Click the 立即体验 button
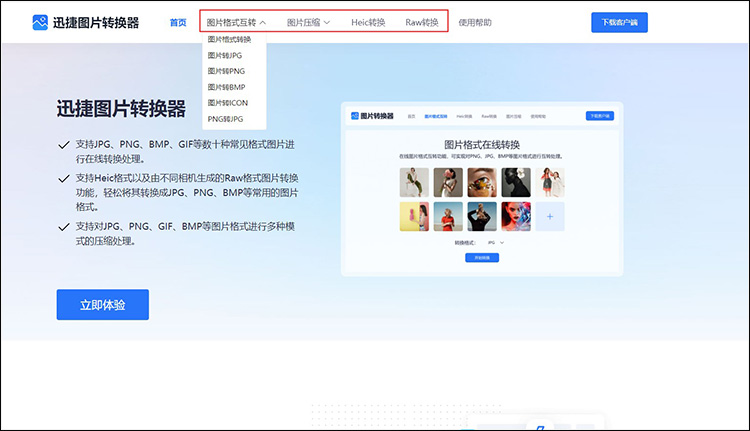Image resolution: width=750 pixels, height=431 pixels. (103, 305)
